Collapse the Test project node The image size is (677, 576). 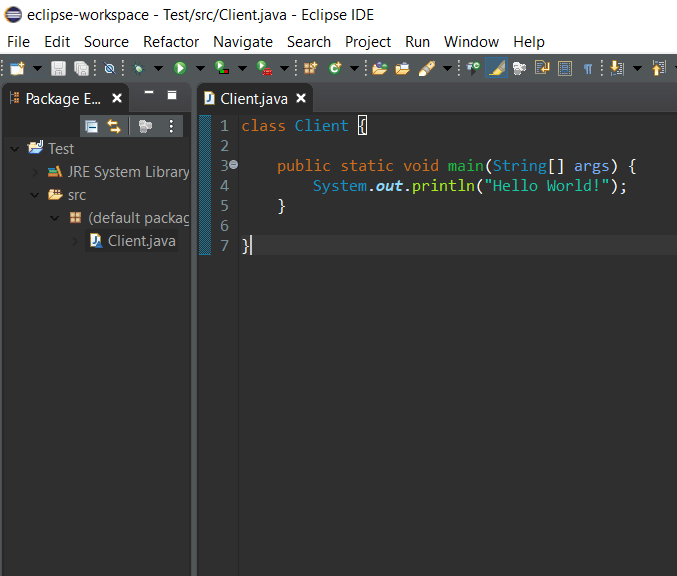15,149
